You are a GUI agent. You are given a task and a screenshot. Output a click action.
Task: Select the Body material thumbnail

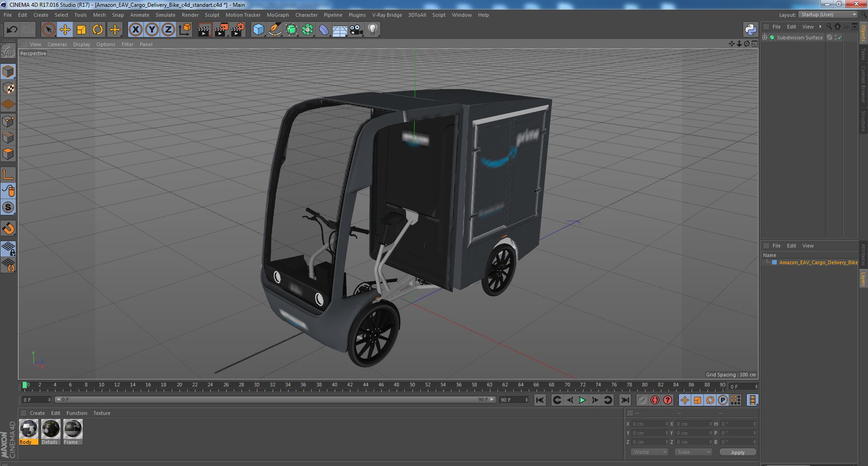coord(28,432)
